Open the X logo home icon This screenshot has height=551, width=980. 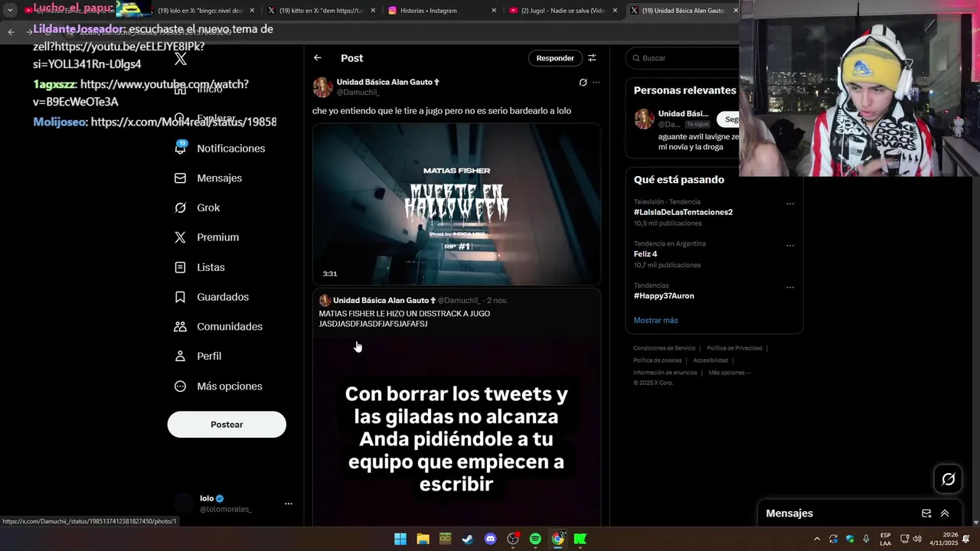tap(181, 59)
